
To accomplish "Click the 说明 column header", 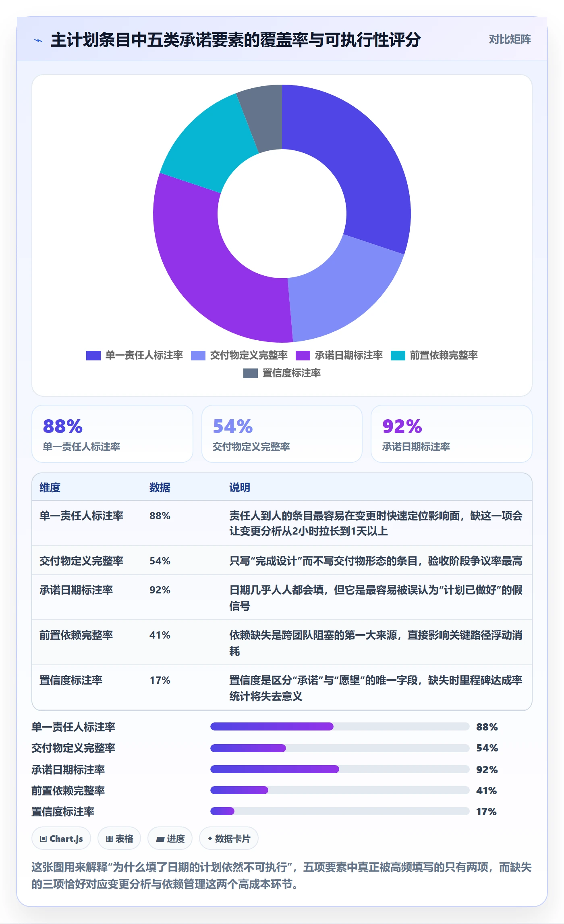I will coord(240,487).
